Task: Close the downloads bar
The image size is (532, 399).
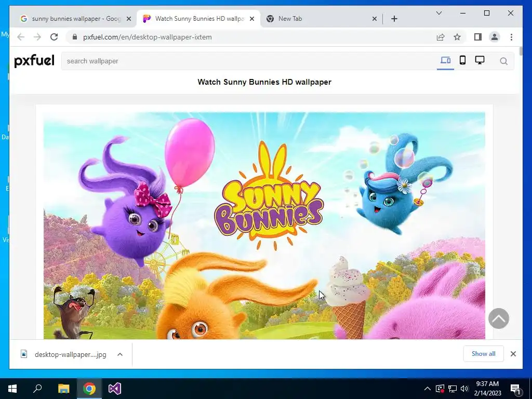Action: (513, 353)
